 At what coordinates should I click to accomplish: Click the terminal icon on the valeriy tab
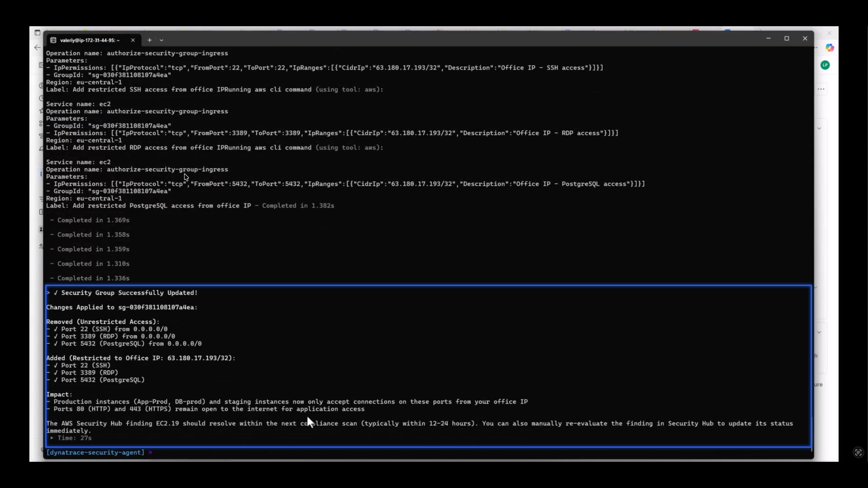[53, 40]
